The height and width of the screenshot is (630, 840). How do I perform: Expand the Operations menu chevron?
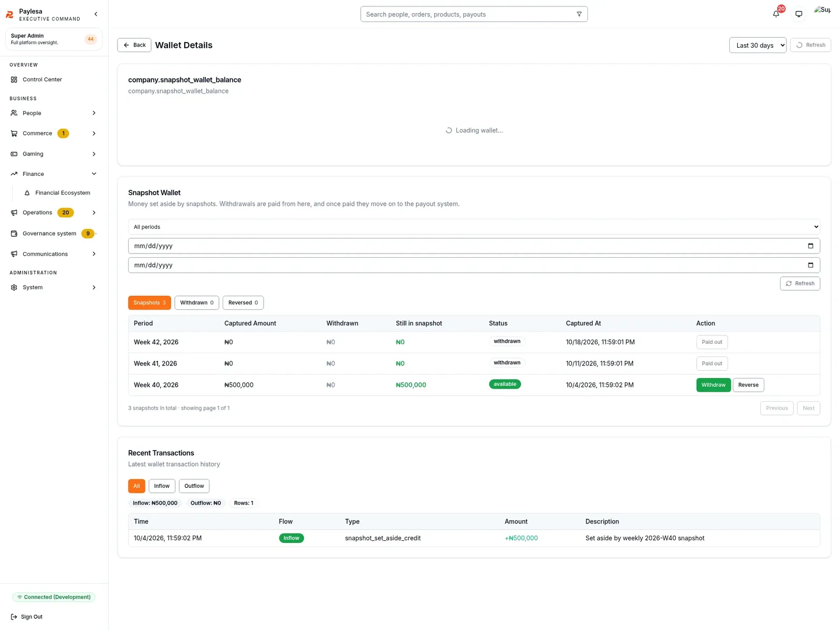[x=94, y=213]
